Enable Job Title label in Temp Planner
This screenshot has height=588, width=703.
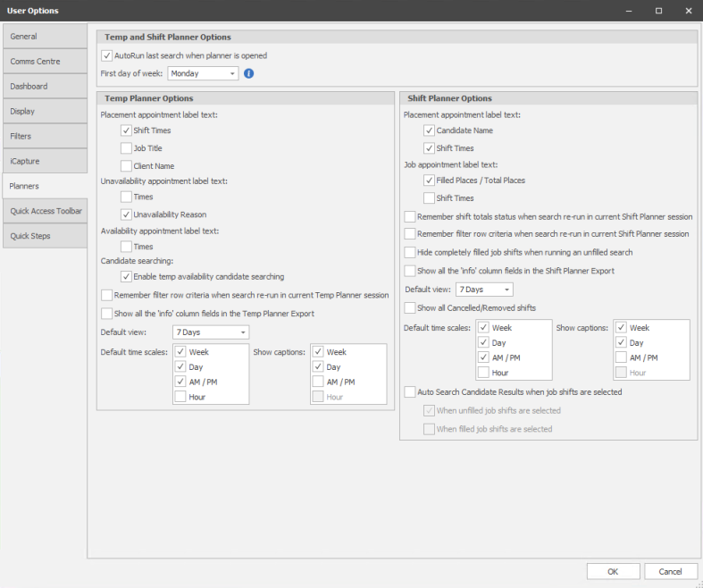tap(126, 148)
